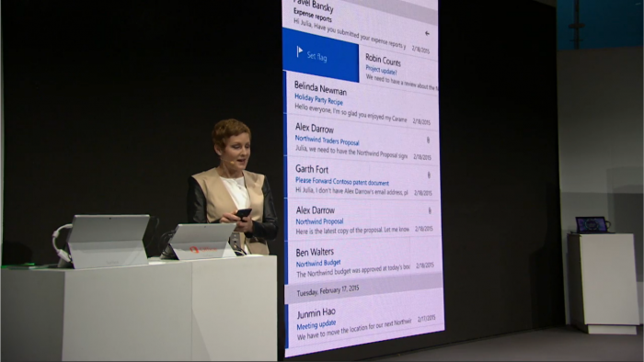Viewport: 644px width, 362px height.
Task: Select the laptop screen on the right pedestal
Action: coord(592,225)
